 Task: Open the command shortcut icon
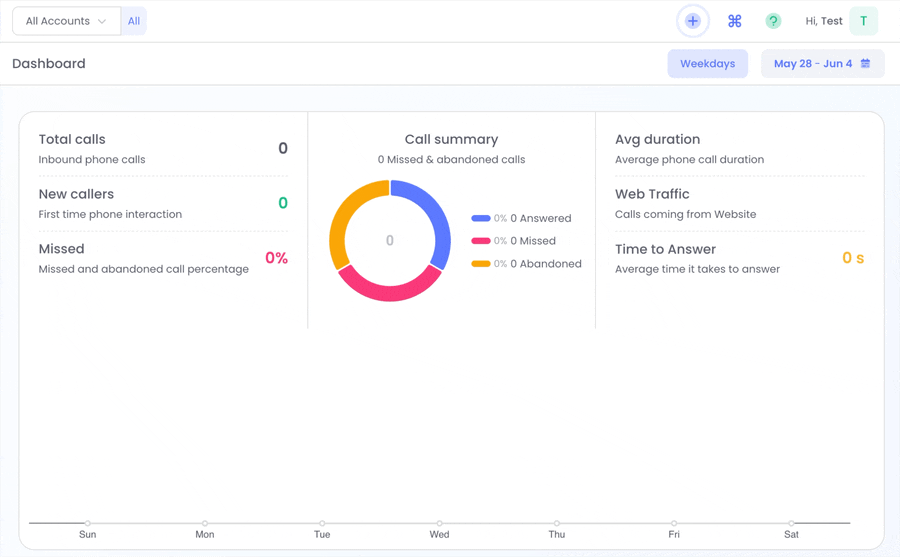(735, 21)
